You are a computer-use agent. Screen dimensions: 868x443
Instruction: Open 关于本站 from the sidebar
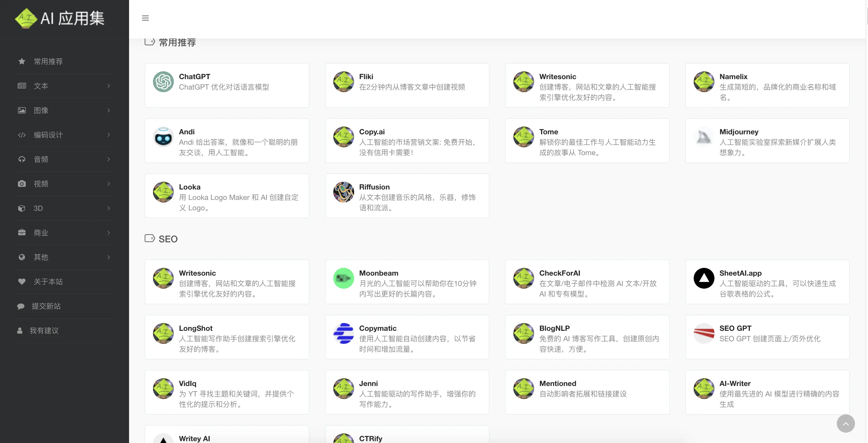click(48, 282)
